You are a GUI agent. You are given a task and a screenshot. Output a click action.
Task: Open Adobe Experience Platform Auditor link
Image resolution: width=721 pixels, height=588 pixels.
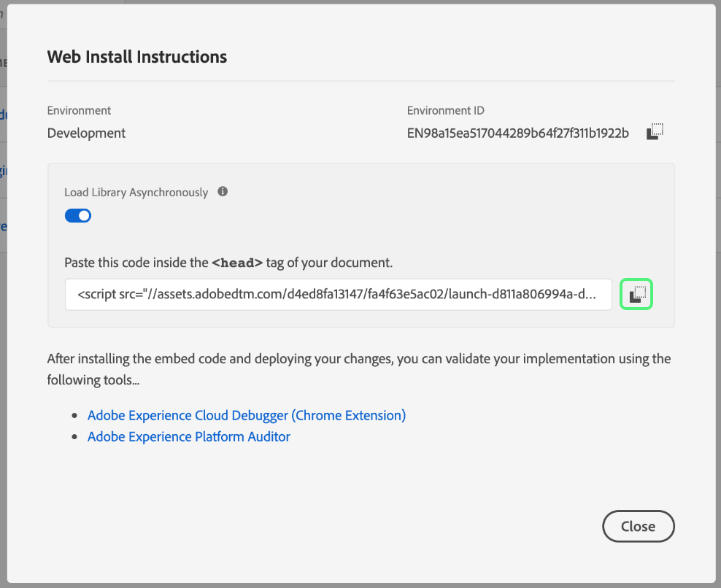(x=188, y=437)
